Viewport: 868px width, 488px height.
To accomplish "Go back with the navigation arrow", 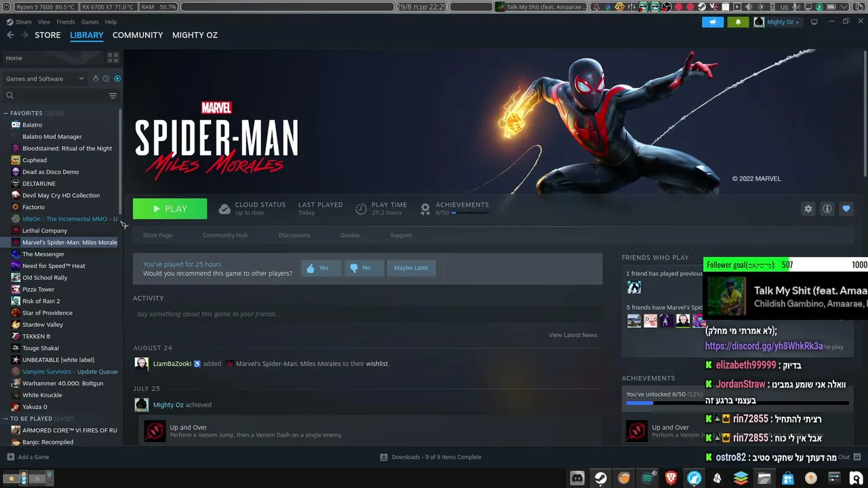I will pyautogui.click(x=10, y=35).
